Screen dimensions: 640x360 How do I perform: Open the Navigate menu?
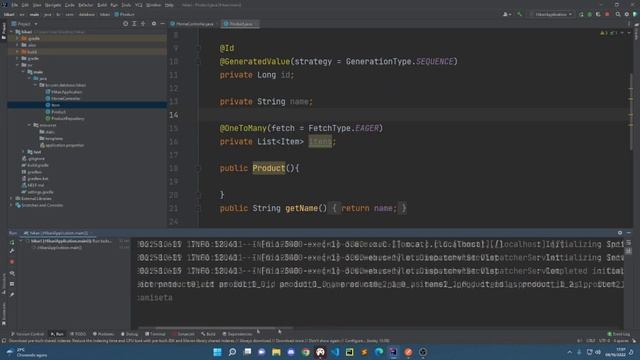click(x=53, y=5)
